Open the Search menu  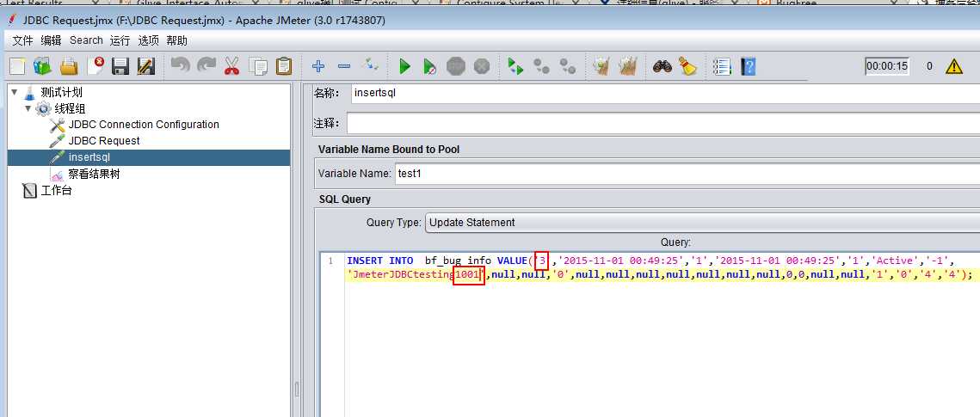pos(86,40)
